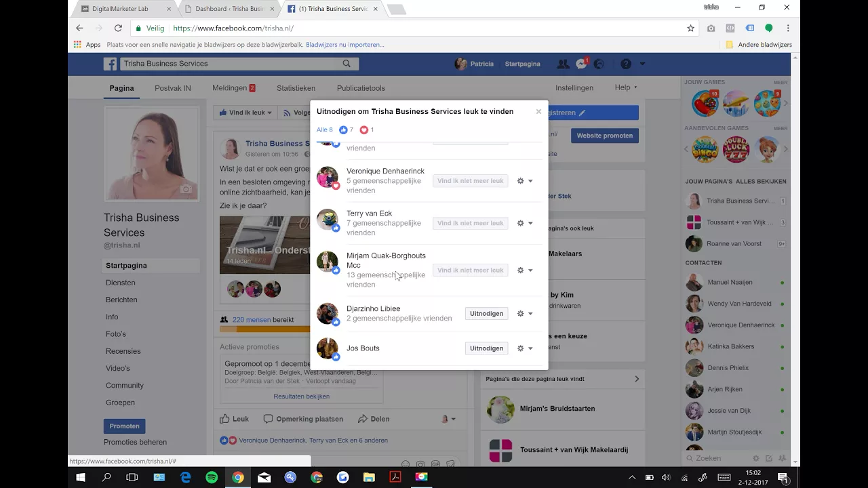Open the Meldingen tab
Image resolution: width=868 pixels, height=488 pixels.
point(233,88)
